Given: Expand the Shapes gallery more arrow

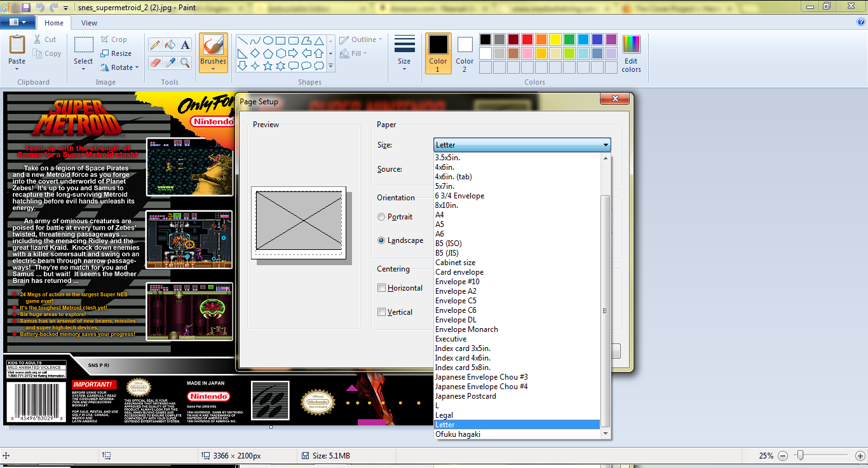Looking at the screenshot, I should click(x=330, y=65).
